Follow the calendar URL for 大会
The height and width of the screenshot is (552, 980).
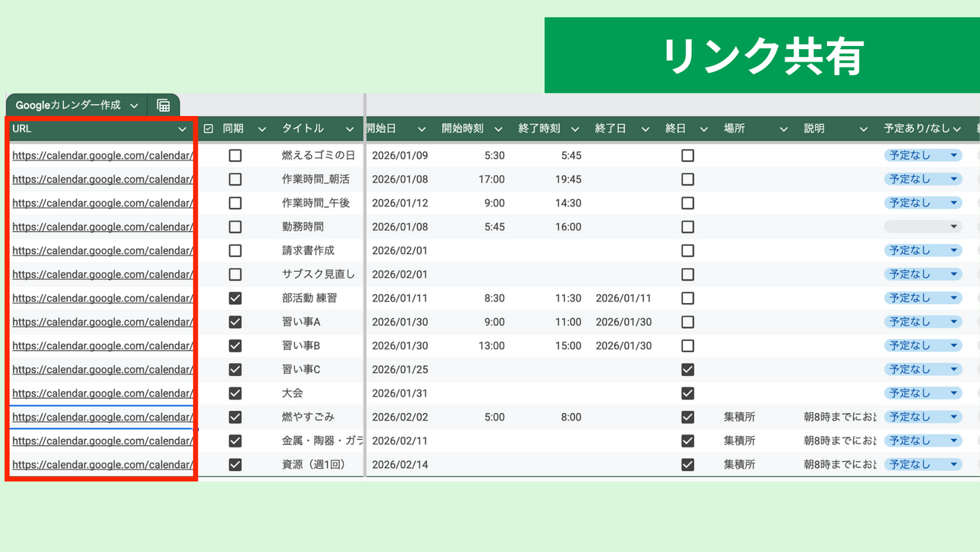click(102, 393)
